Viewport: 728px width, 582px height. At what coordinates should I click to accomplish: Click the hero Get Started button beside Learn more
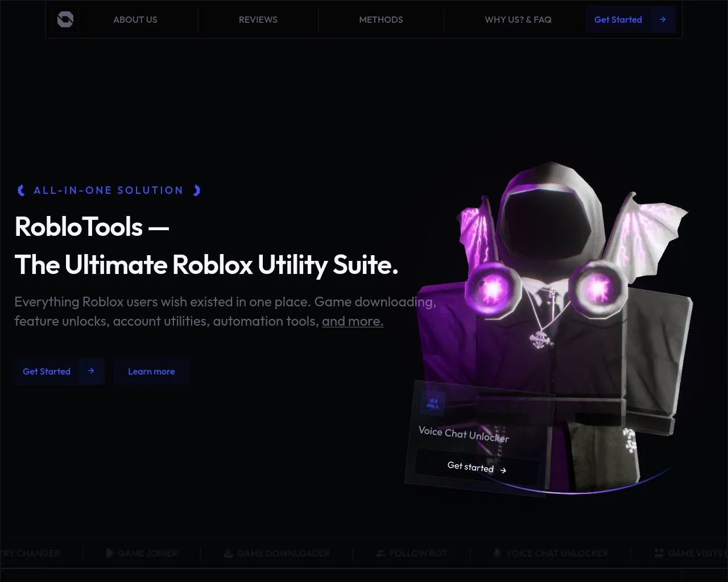point(60,371)
